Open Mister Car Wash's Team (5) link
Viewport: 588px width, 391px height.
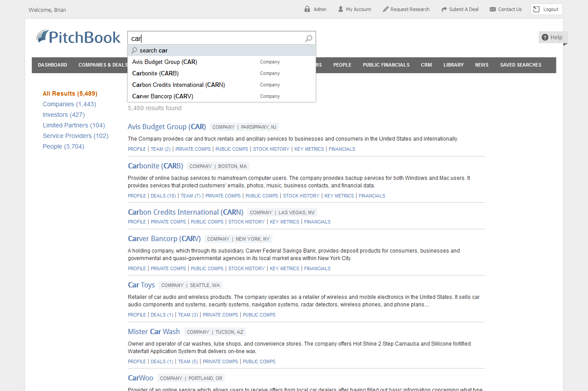[x=188, y=361]
